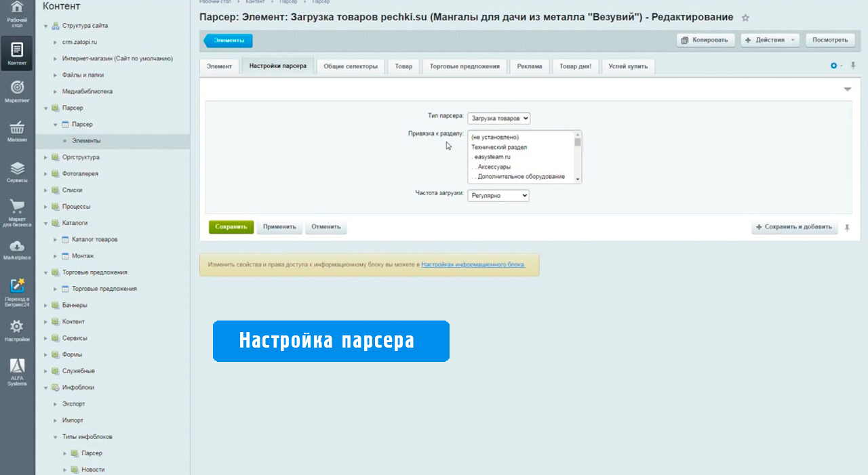The height and width of the screenshot is (475, 868).
Task: Click the Применить button
Action: 279,227
